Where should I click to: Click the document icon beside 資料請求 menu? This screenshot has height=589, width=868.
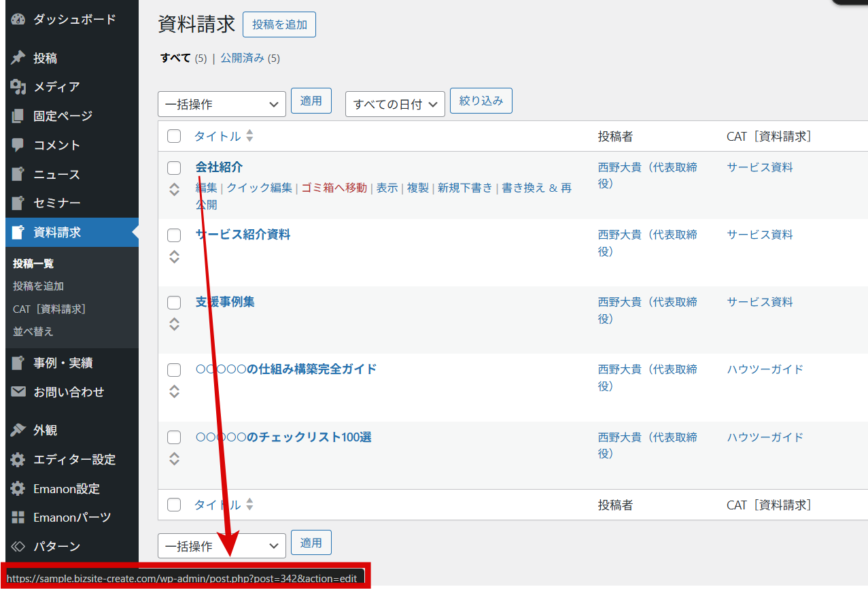[x=18, y=232]
